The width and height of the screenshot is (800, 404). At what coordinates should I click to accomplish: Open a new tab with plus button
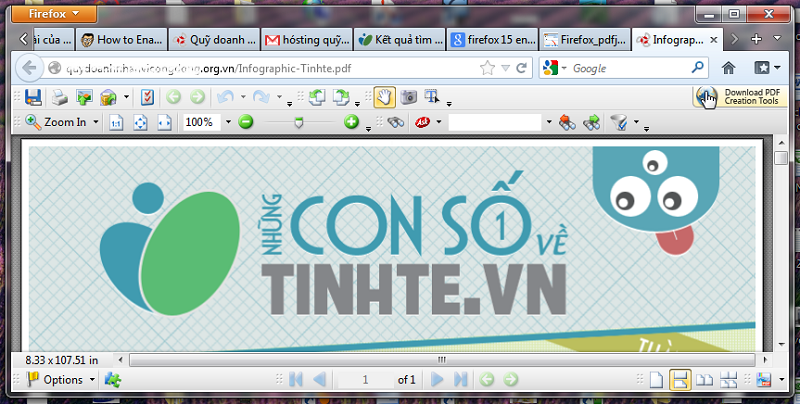point(757,39)
